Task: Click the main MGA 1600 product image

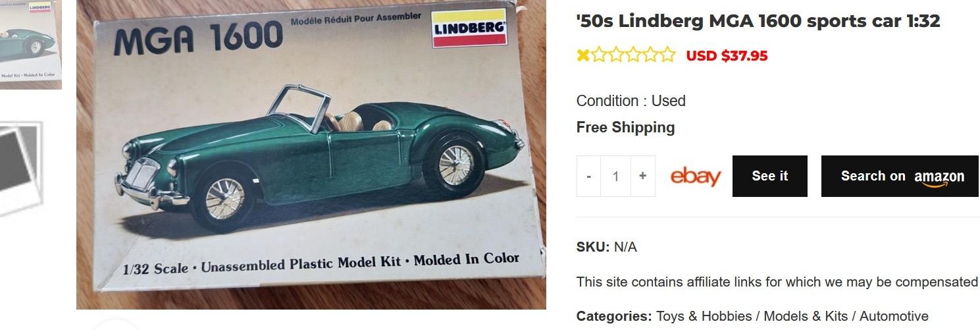Action: [311, 155]
